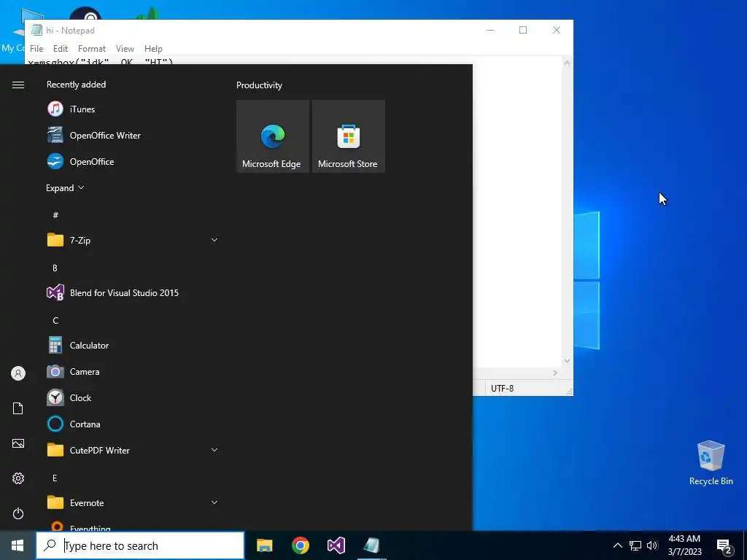Open the Evernote folder entry
Viewport: 747px width, 560px height.
coord(133,503)
